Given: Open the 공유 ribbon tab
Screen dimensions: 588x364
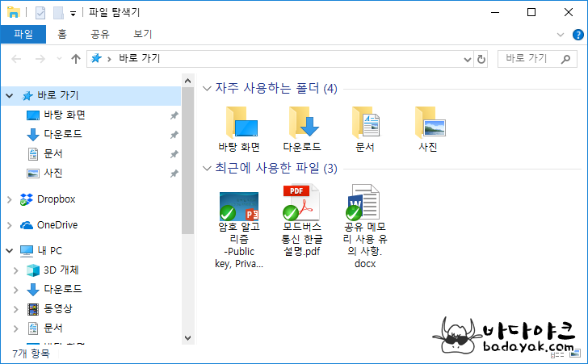Looking at the screenshot, I should point(100,34).
